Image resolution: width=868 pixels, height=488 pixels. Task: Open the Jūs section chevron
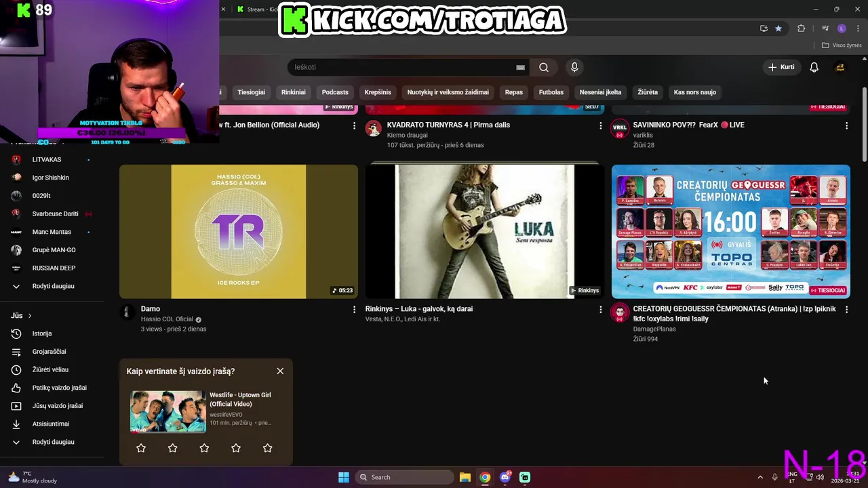click(x=30, y=316)
